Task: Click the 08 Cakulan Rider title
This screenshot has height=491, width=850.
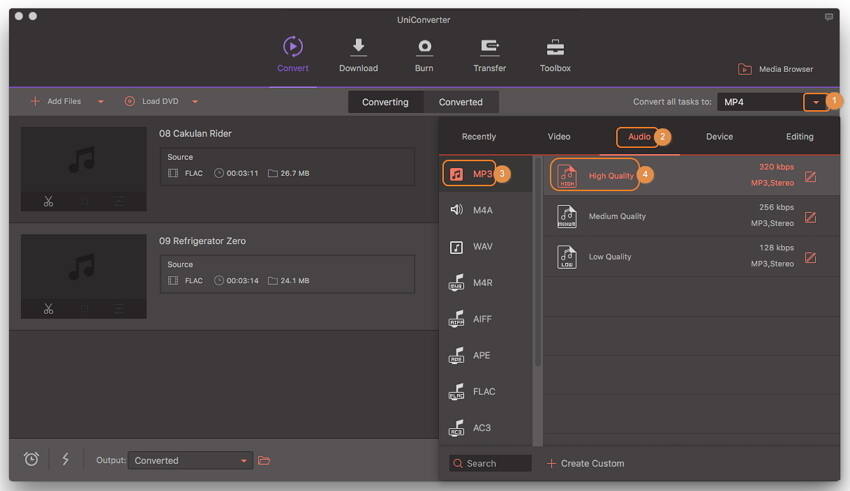Action: tap(195, 133)
